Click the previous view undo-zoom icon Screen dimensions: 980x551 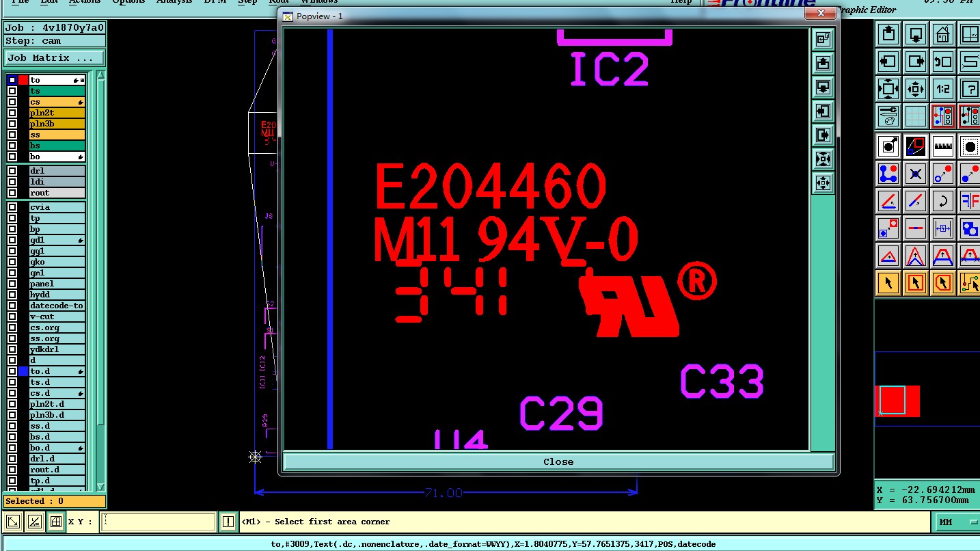point(942,61)
